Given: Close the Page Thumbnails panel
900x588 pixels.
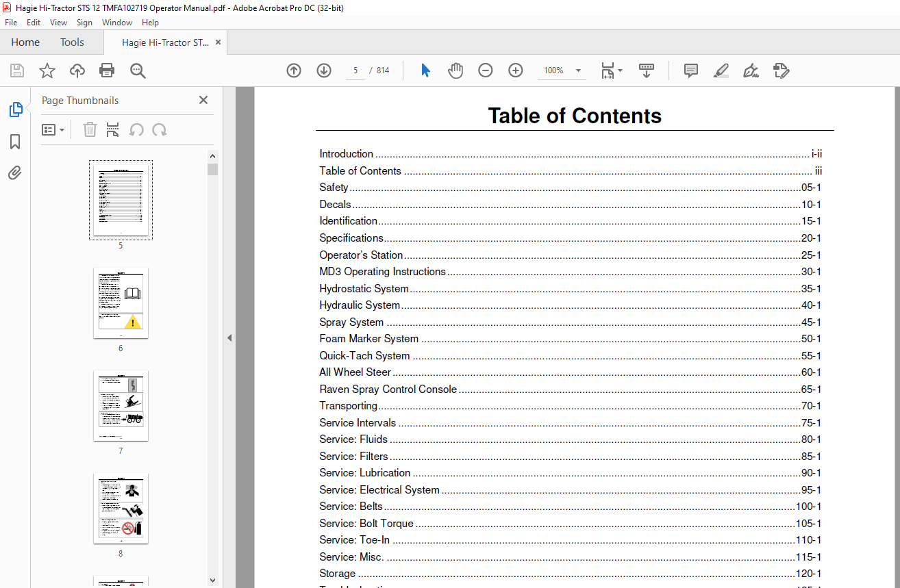Looking at the screenshot, I should pos(203,100).
